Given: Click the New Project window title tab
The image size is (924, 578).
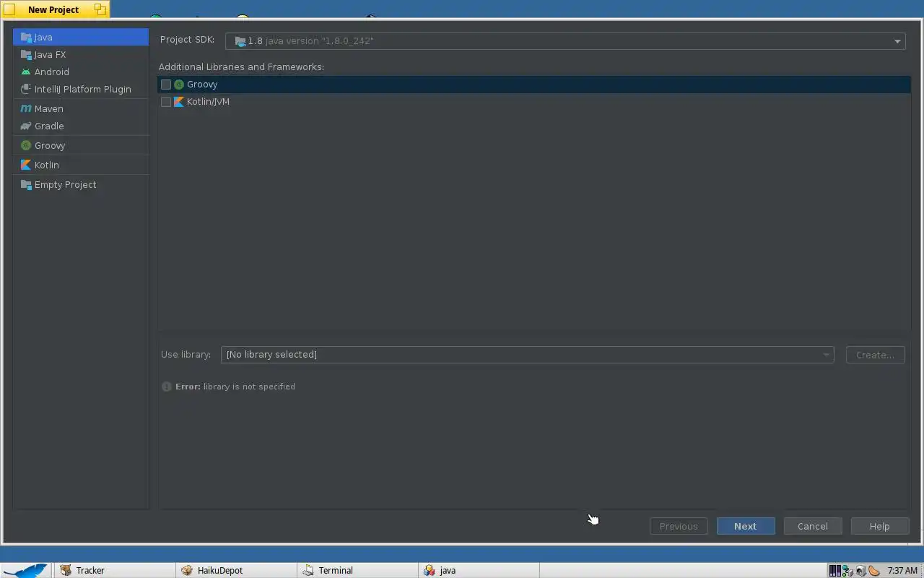Looking at the screenshot, I should point(55,9).
